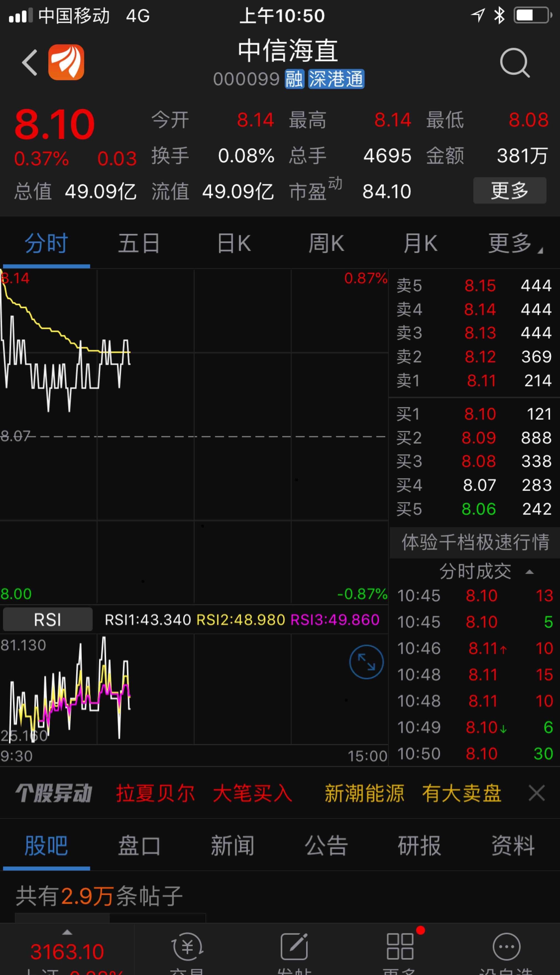Tap the 10:46 8.11 trade row
The height and width of the screenshot is (975, 560).
click(475, 648)
